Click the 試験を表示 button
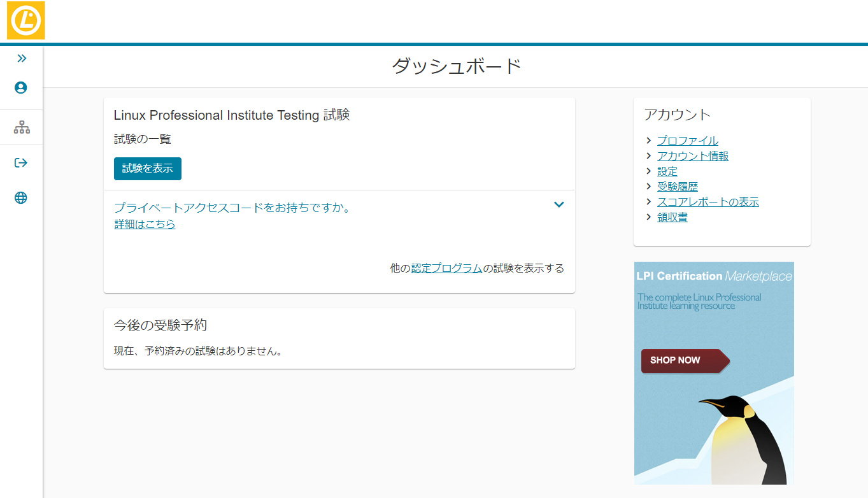This screenshot has width=868, height=498. pos(148,169)
